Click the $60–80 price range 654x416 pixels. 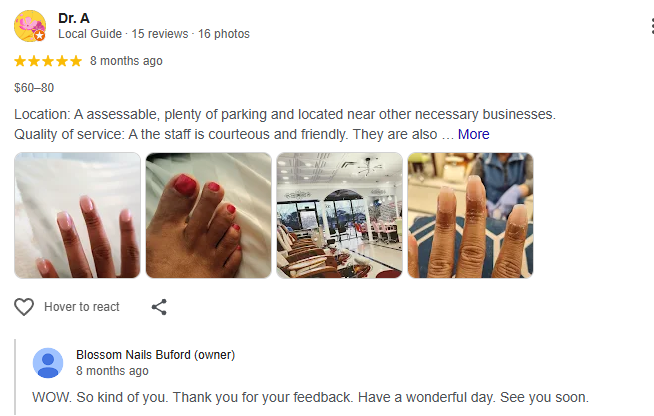click(35, 88)
